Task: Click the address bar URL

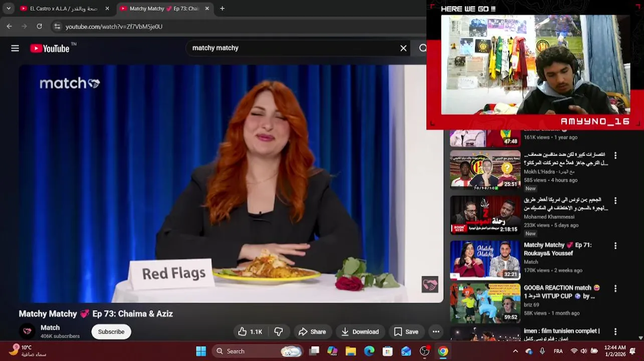Action: (114, 27)
